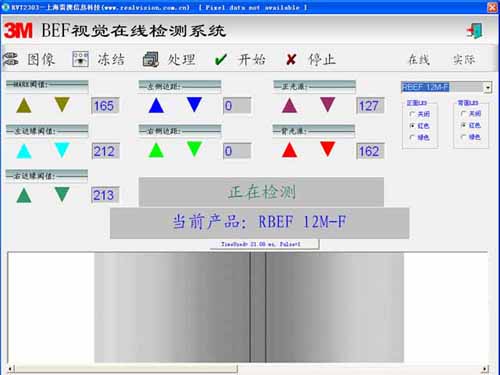Raise 右边缘阈值 using the teal up triangle
Screen dimensions: 500x375
(24, 195)
